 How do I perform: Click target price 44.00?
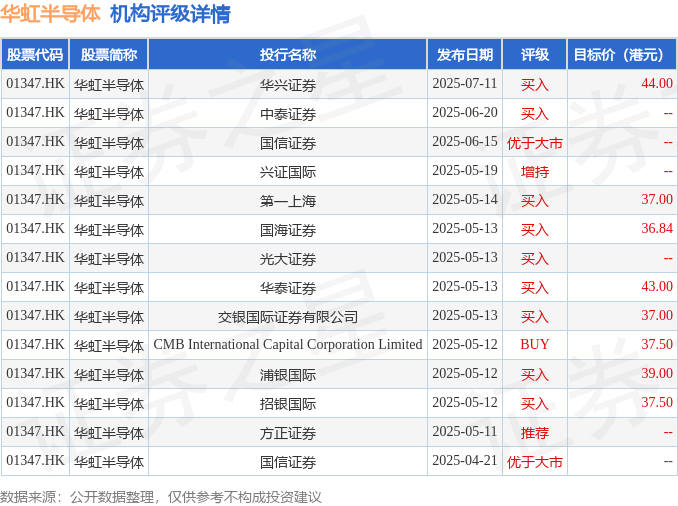(x=657, y=83)
